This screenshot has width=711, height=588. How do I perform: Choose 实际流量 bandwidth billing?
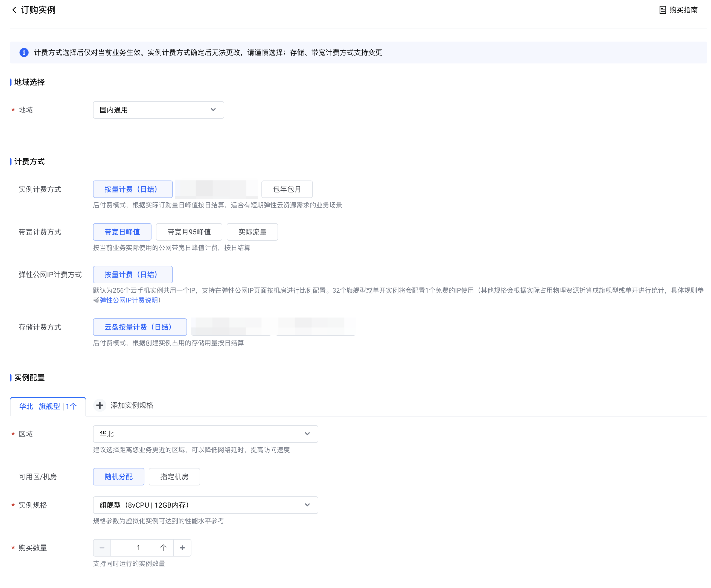(x=252, y=232)
